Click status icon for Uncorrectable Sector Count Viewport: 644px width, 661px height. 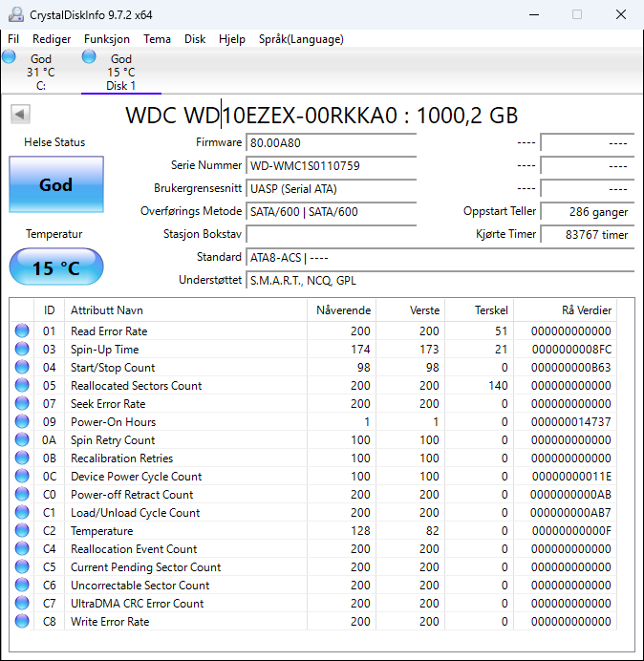[x=22, y=585]
